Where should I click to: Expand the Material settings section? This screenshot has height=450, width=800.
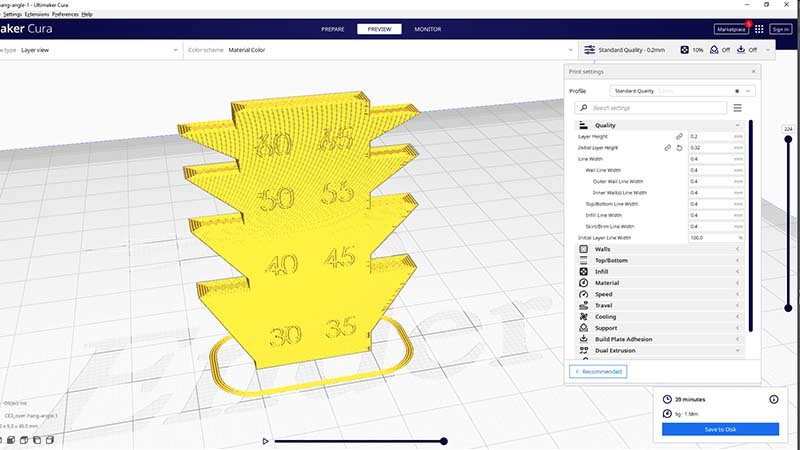point(737,283)
